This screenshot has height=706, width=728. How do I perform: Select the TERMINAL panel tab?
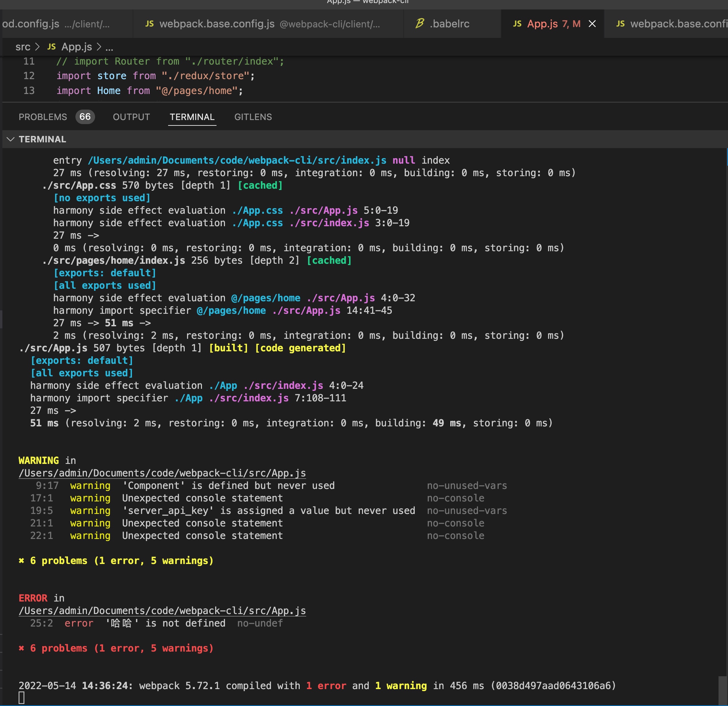click(192, 117)
